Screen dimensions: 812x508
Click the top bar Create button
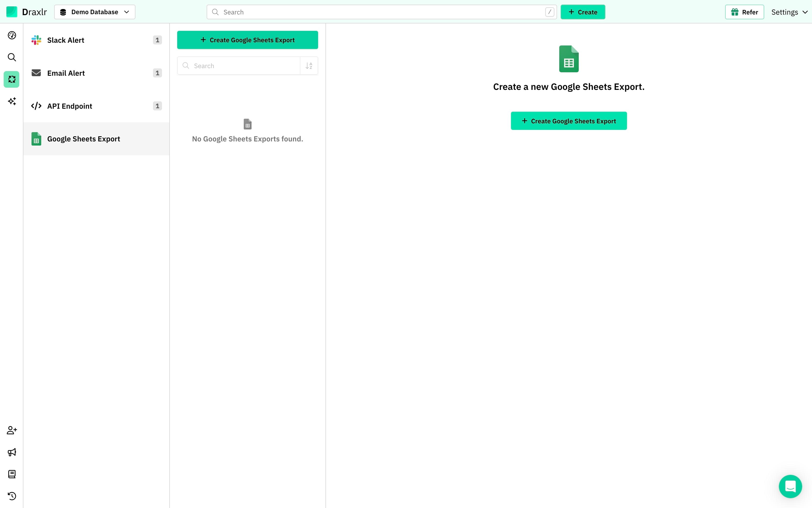(x=583, y=12)
